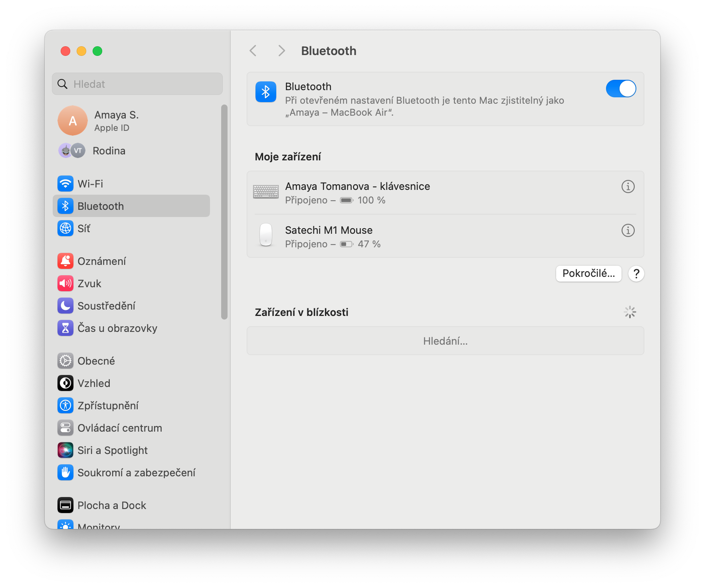Click the Zvuk speaker icon
Viewport: 705px width, 588px height.
[65, 284]
